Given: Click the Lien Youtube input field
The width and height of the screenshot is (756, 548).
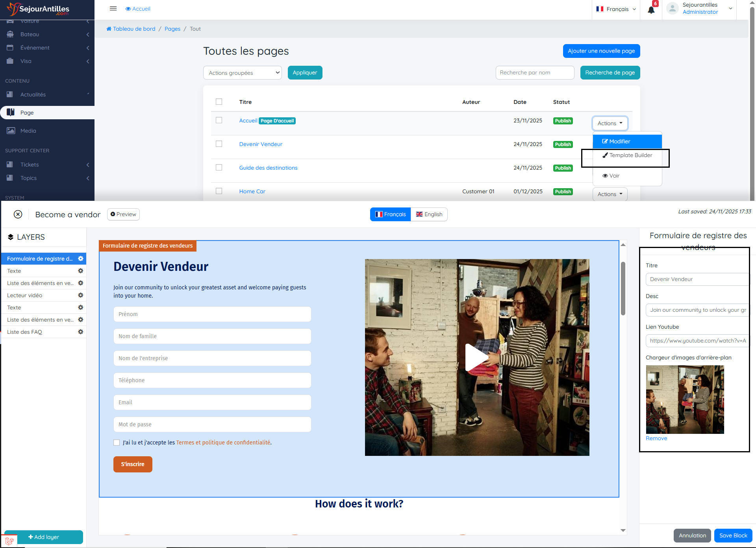Looking at the screenshot, I should click(x=697, y=341).
